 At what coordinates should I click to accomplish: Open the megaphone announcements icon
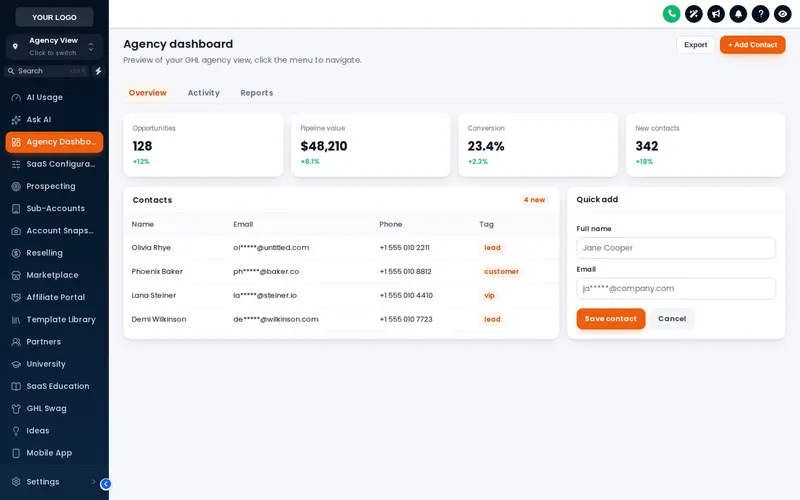pyautogui.click(x=716, y=14)
